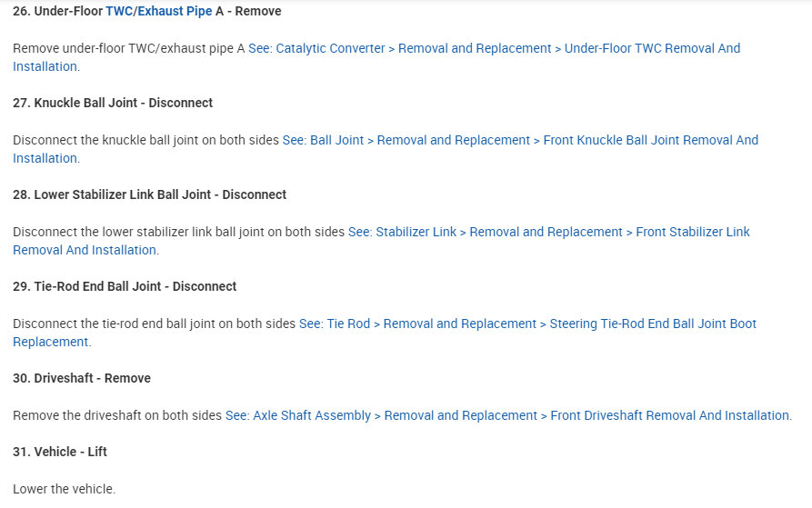Click the '27. Knuckle Ball Joint - Disconnect' heading
This screenshot has width=812, height=508.
point(113,103)
